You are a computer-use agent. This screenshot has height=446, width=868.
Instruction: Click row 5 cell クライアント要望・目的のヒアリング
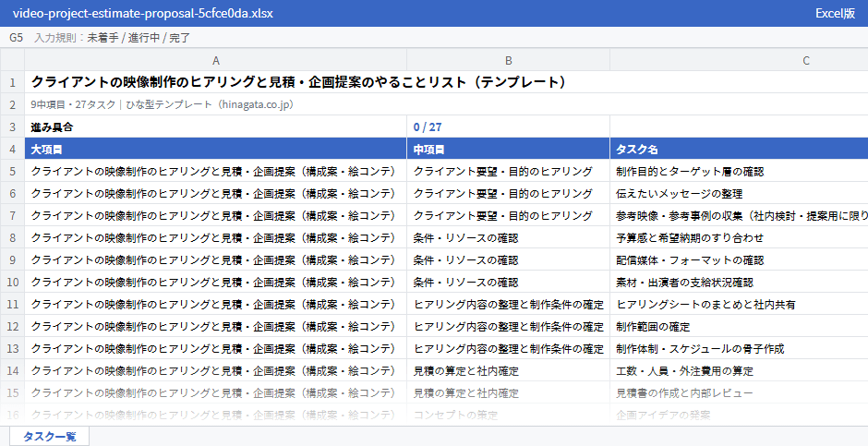pyautogui.click(x=508, y=171)
